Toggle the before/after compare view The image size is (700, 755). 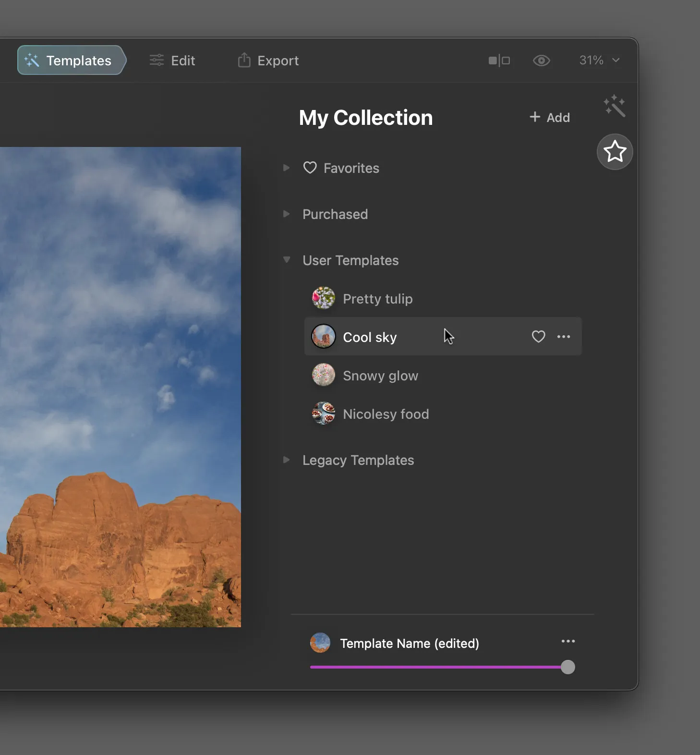[x=499, y=61]
